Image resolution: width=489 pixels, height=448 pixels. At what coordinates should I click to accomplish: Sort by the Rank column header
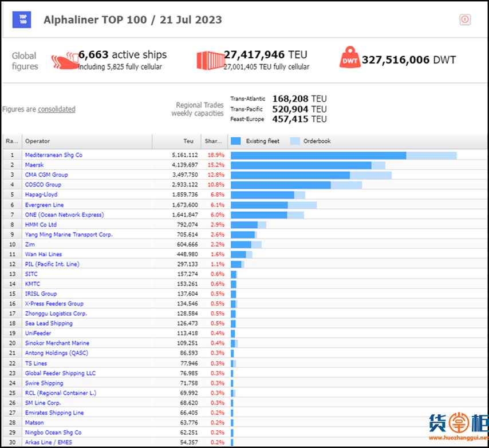point(12,141)
